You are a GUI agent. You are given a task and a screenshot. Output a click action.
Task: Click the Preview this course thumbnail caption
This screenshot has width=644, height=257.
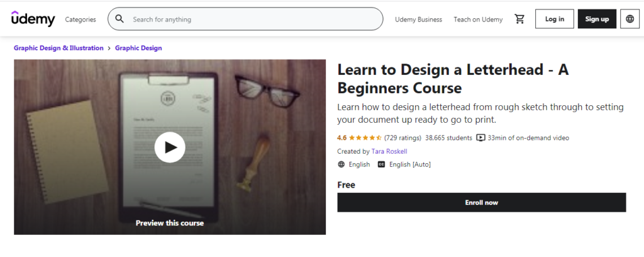170,223
